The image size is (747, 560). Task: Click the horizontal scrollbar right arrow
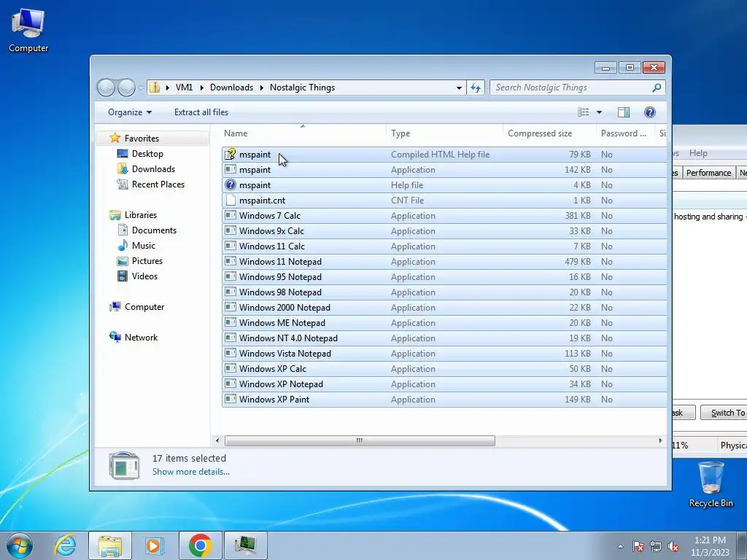(660, 440)
